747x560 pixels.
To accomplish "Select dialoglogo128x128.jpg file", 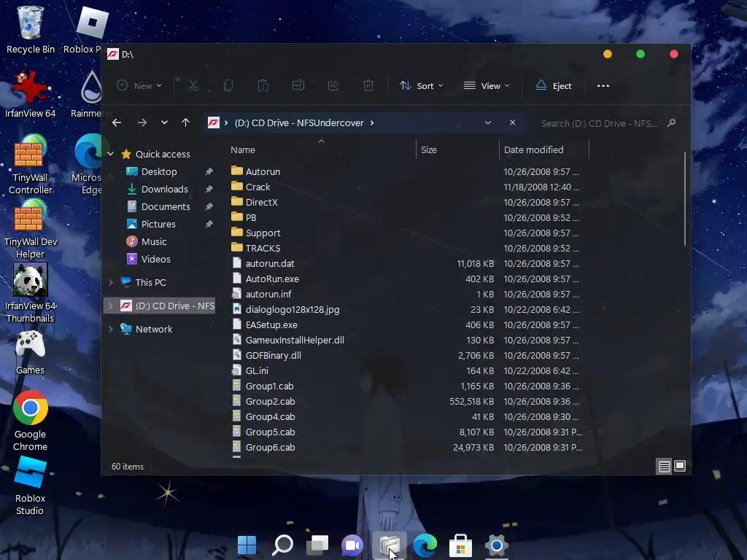I will point(293,309).
